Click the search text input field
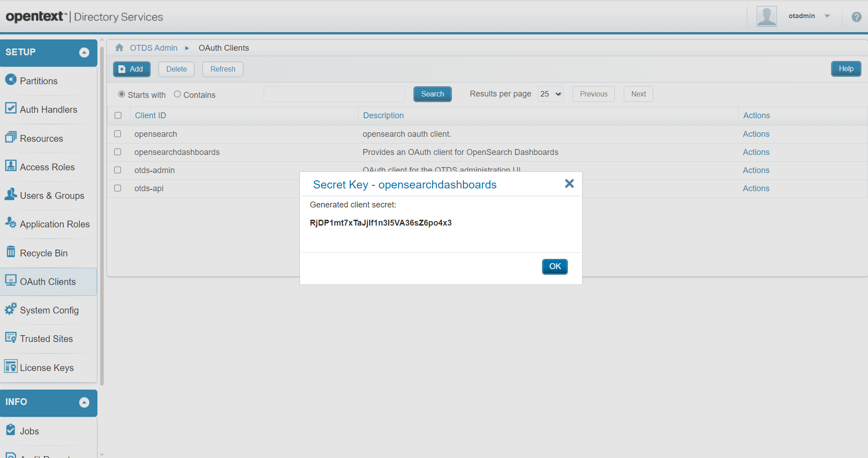The height and width of the screenshot is (458, 868). [x=334, y=94]
